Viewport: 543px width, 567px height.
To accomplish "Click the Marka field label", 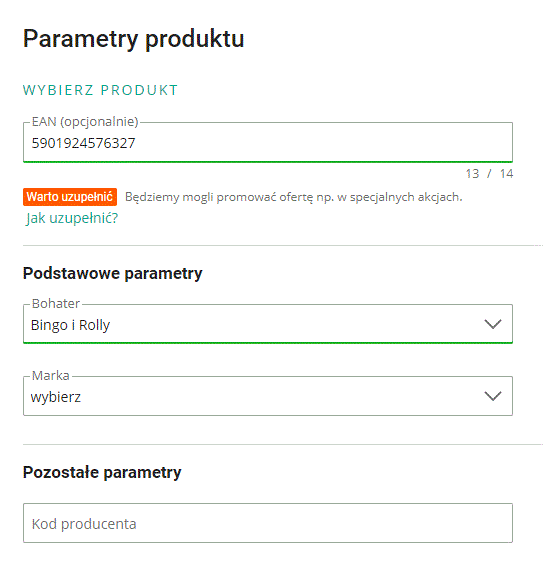I will [x=51, y=376].
